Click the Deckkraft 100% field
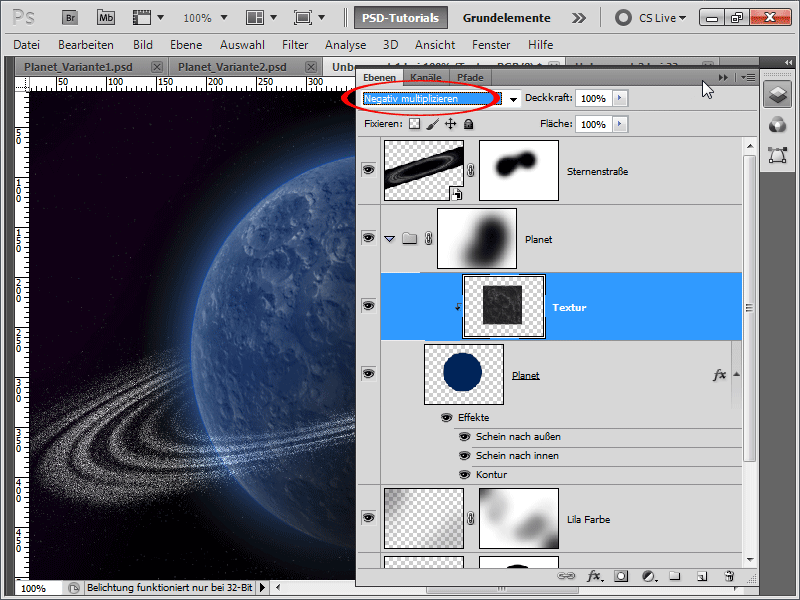 (x=593, y=98)
